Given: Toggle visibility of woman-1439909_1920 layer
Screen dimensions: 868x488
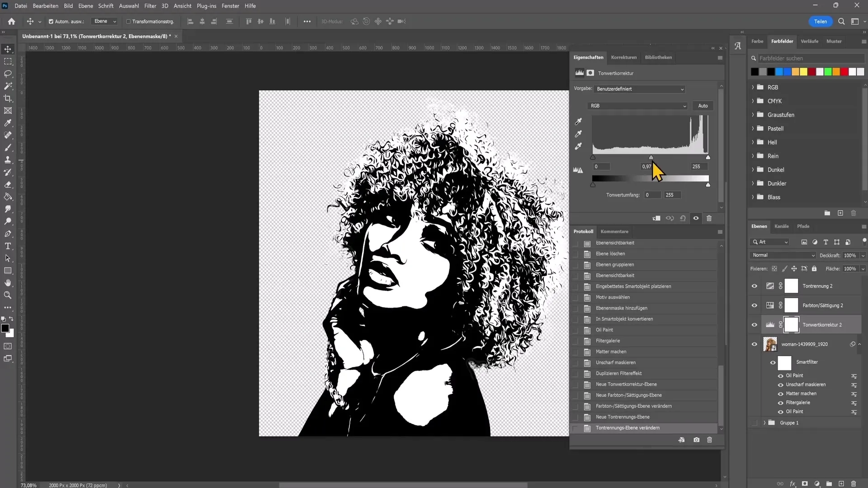Looking at the screenshot, I should click(x=755, y=344).
